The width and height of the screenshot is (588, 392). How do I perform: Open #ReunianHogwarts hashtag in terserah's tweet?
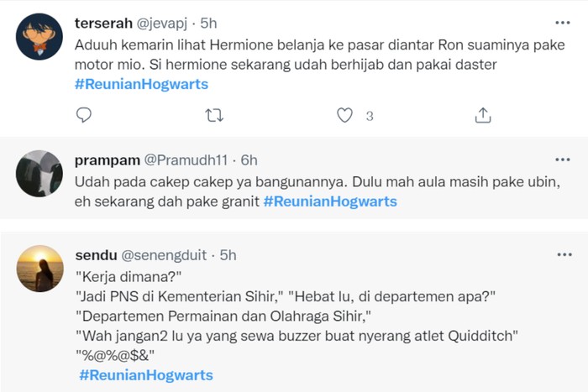(x=141, y=84)
